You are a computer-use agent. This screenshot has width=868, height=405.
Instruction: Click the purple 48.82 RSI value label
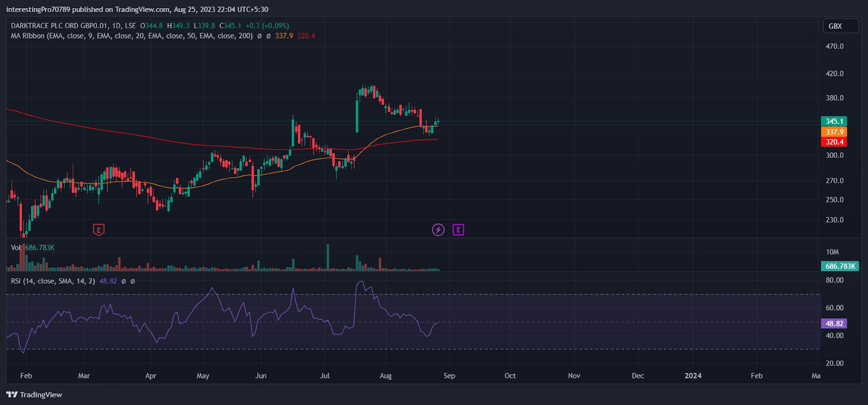coord(834,324)
